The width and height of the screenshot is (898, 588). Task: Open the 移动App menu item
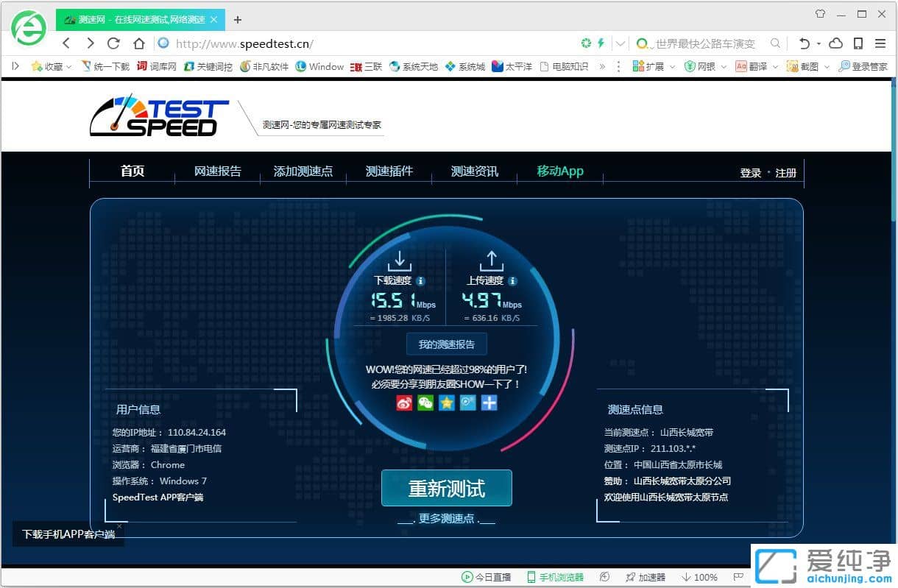pyautogui.click(x=560, y=171)
